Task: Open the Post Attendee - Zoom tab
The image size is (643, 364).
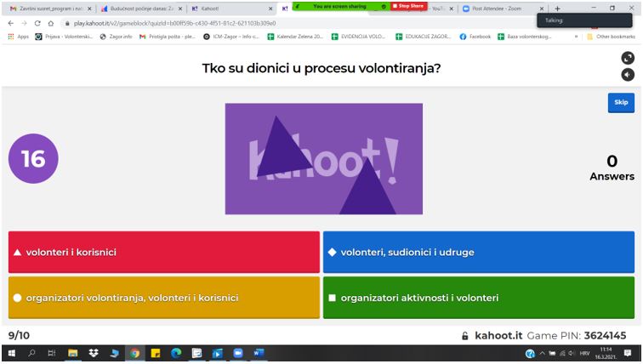Action: (x=499, y=9)
